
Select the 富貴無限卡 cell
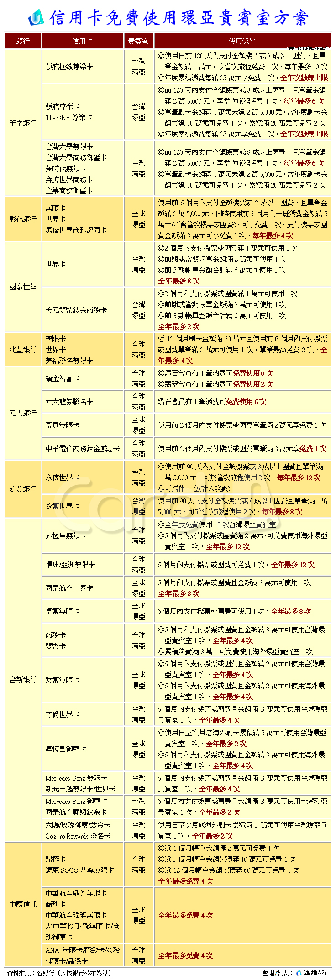83,425
